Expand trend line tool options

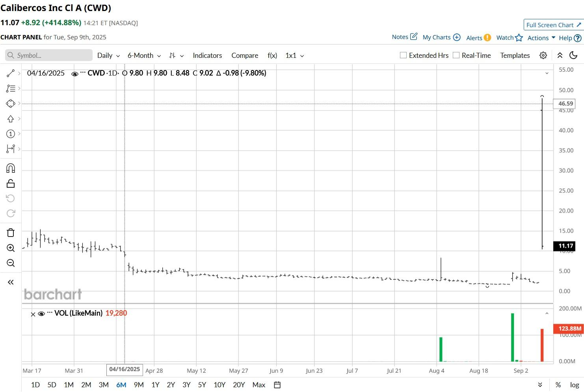19,73
